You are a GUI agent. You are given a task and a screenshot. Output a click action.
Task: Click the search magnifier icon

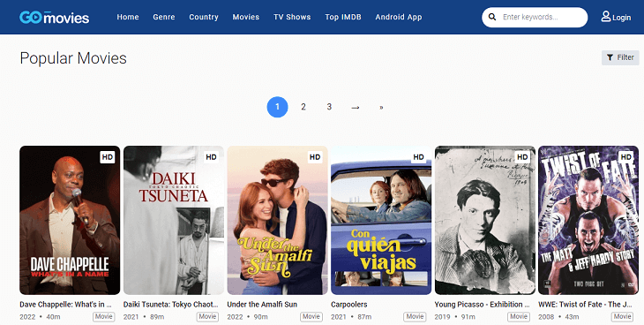(492, 18)
